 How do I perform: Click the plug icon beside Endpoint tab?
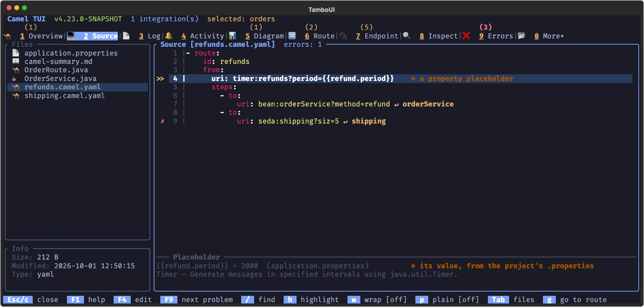[343, 36]
